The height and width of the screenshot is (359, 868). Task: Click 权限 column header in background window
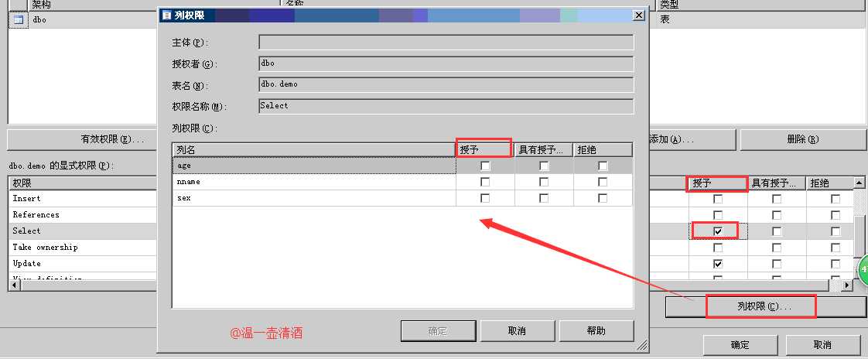point(83,183)
